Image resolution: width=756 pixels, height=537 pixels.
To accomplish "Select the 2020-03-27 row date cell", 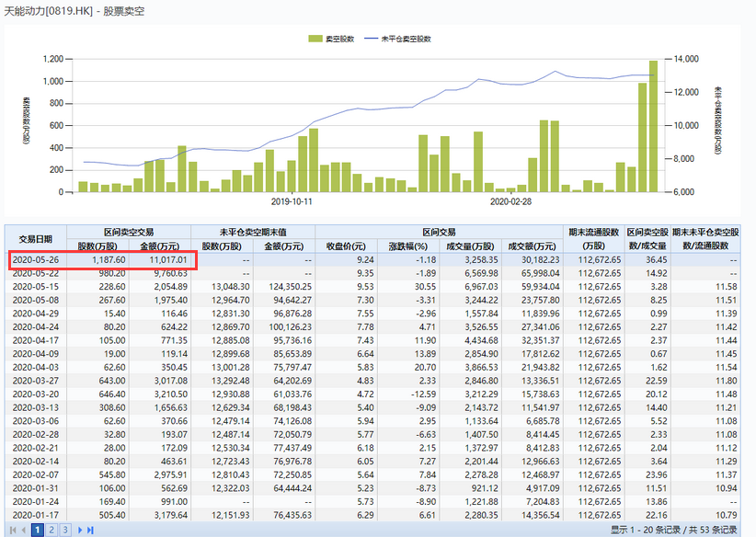I will (x=38, y=380).
